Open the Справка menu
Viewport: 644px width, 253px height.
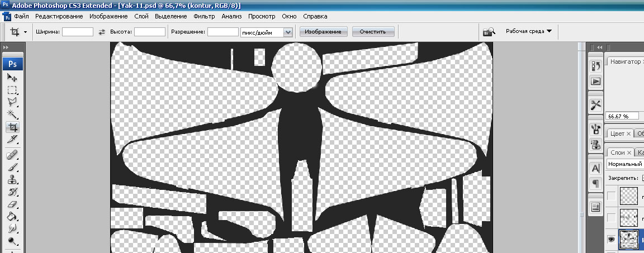pos(315,16)
